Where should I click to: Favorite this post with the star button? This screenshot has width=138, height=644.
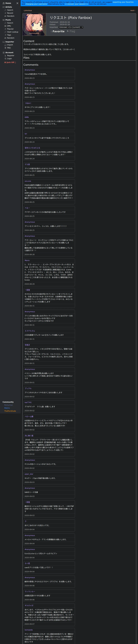point(57,31)
